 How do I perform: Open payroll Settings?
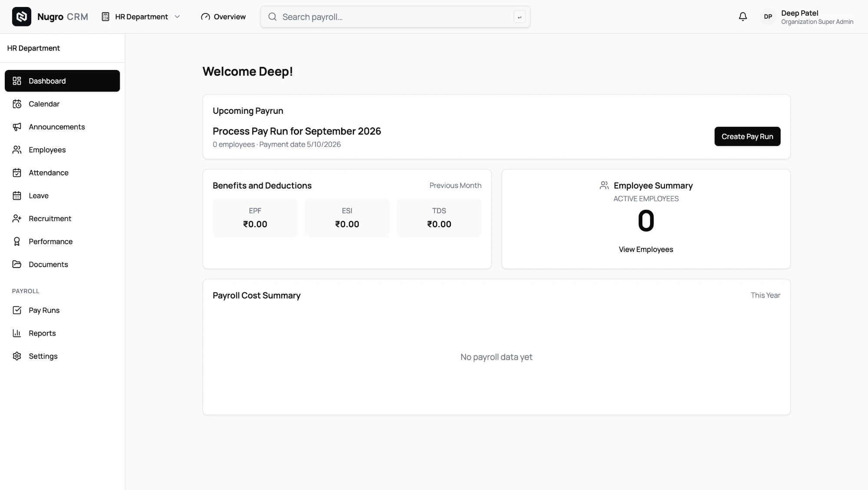point(62,356)
